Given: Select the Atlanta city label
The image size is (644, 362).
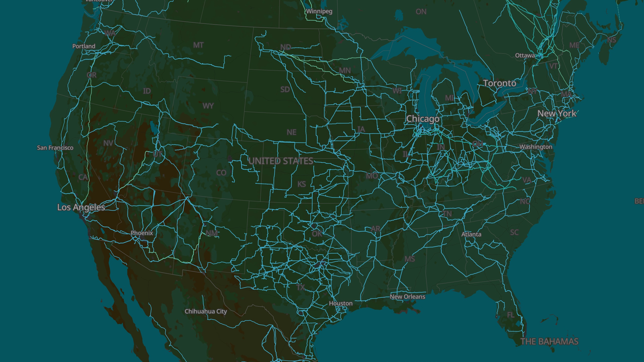Looking at the screenshot, I should (x=471, y=234).
